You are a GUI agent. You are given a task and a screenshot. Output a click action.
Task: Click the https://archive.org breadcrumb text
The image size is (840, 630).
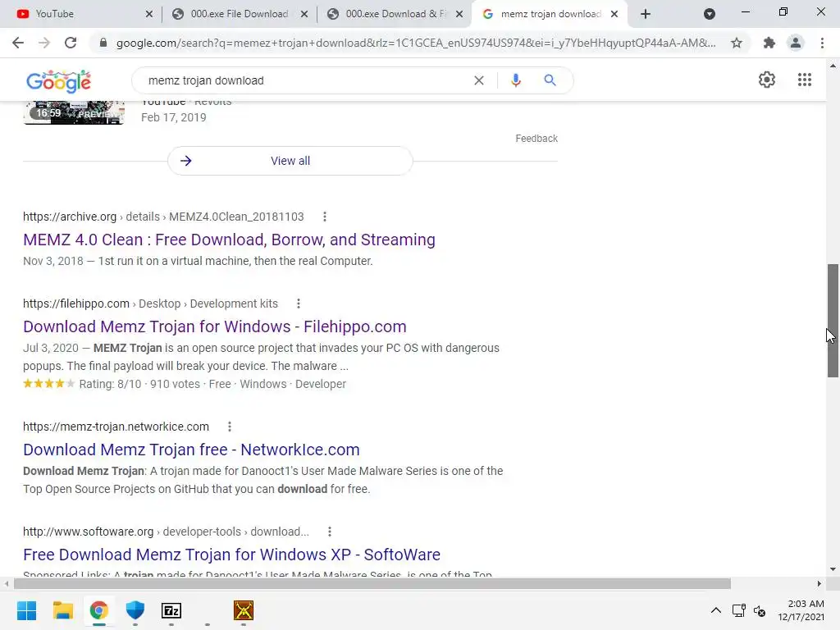(x=70, y=217)
